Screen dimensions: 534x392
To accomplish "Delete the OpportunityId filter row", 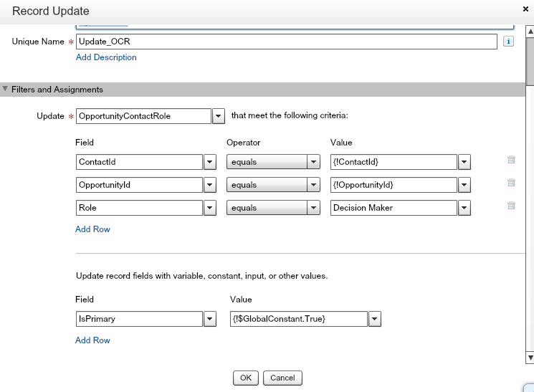I will pos(511,183).
